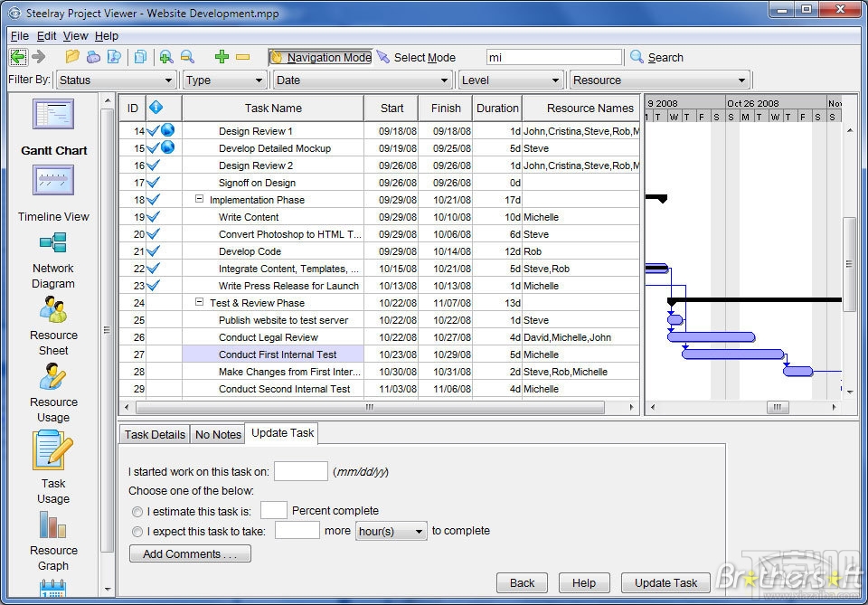868x605 pixels.
Task: Open the View menu
Action: click(x=75, y=35)
